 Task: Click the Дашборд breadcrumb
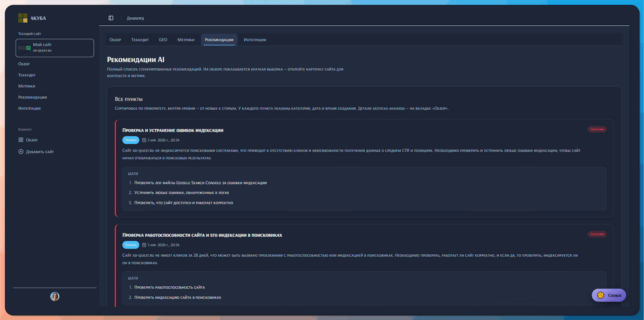[135, 18]
